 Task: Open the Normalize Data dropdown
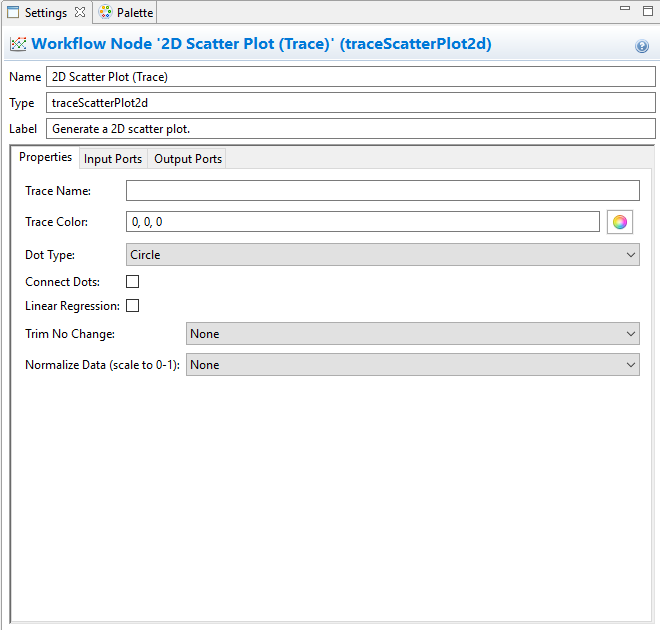[x=412, y=365]
